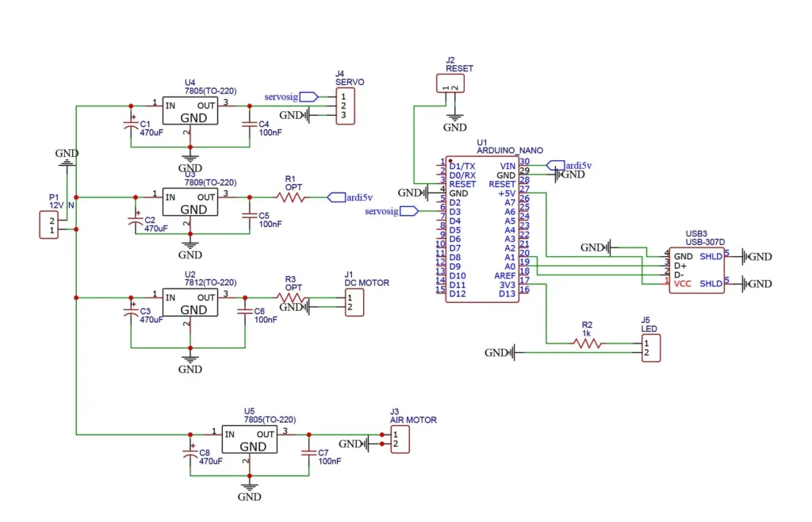
Task: Click the servosig net flag near J4
Action: [x=308, y=97]
